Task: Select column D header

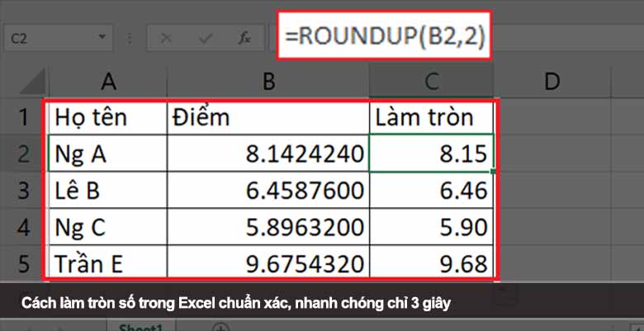Action: click(x=552, y=80)
